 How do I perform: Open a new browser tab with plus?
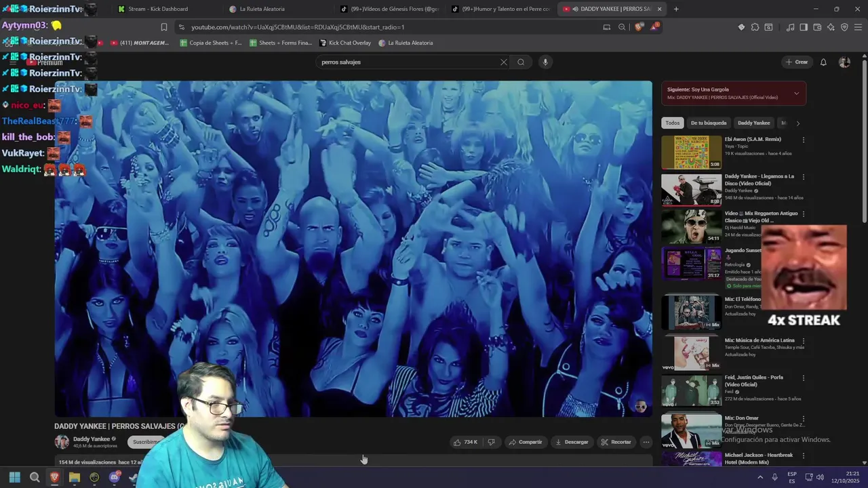676,9
